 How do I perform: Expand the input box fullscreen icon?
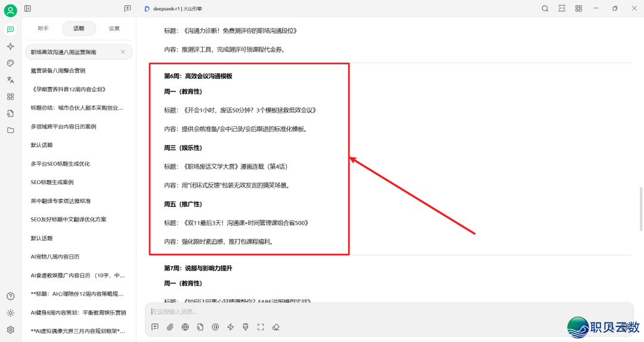pyautogui.click(x=261, y=327)
